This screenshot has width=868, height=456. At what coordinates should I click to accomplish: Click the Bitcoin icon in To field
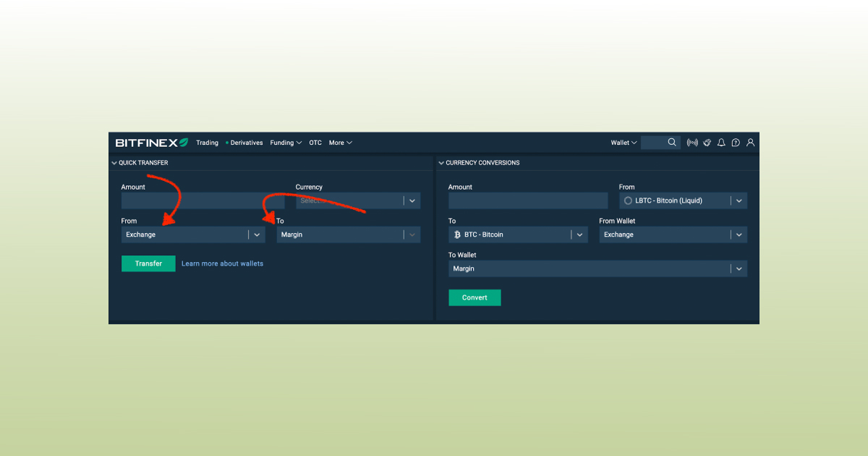click(x=457, y=235)
